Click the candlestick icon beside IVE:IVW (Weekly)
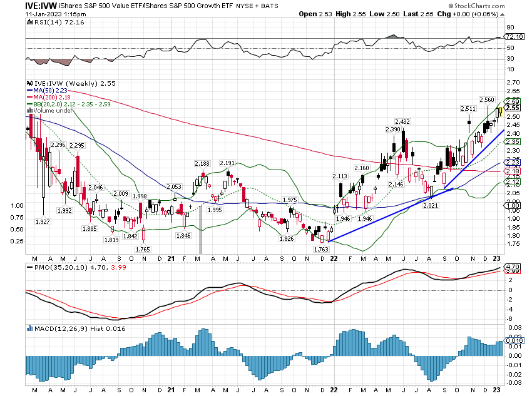 tap(29, 83)
